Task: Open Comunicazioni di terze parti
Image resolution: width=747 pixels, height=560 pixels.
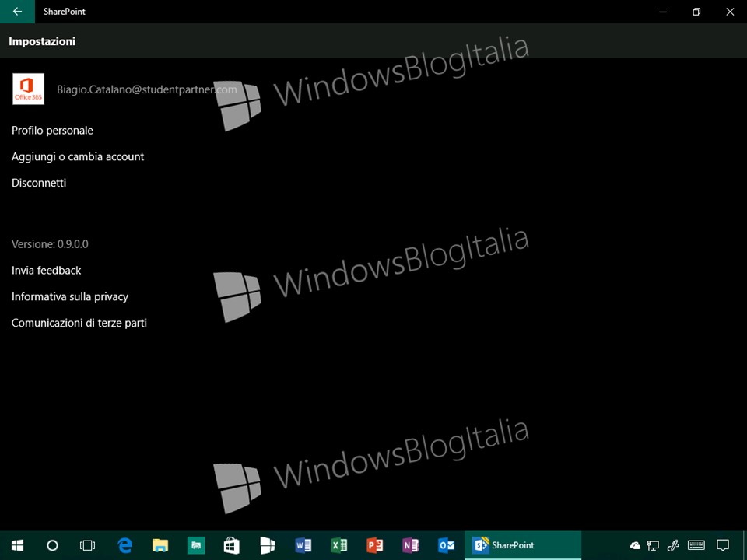Action: (79, 323)
